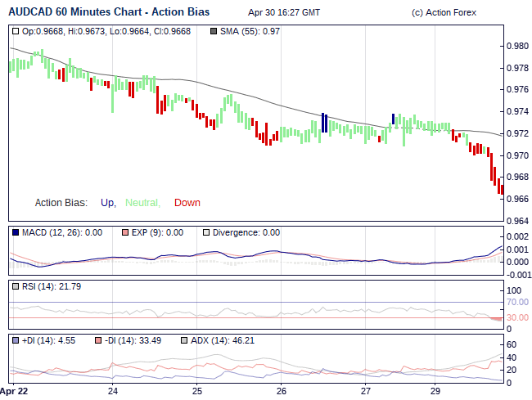Image resolution: width=532 pixels, height=400 pixels.
Task: Click the chart title 'AUDCAD 60 Minutes Chart'
Action: click(109, 12)
